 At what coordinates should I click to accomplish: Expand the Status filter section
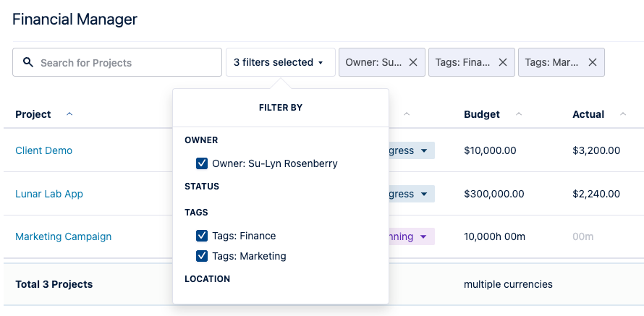coord(202,187)
